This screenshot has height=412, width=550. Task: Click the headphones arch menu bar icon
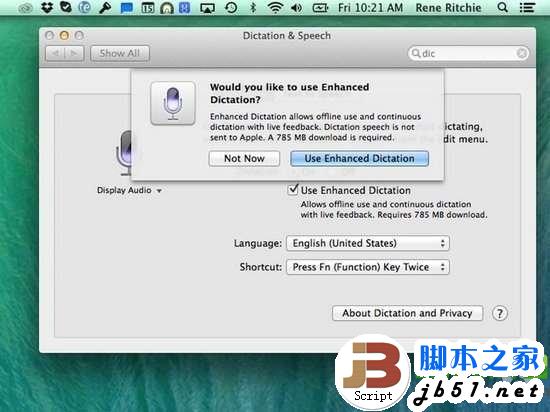point(167,8)
